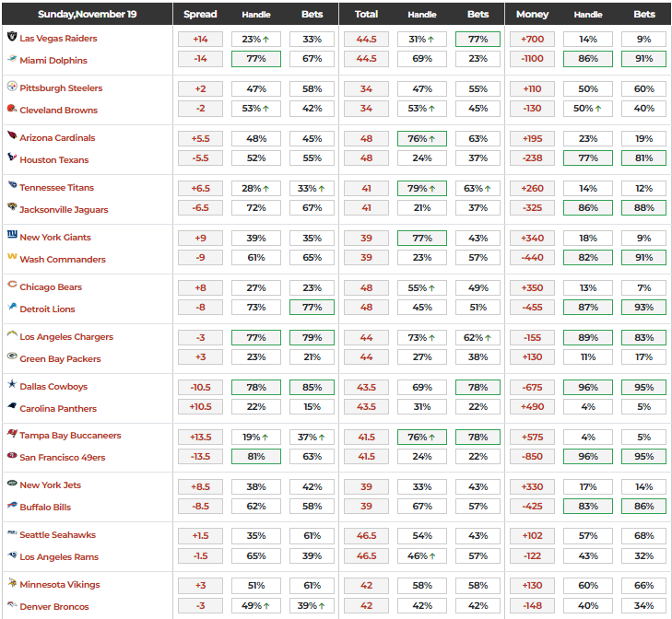
Task: Click the Dallas Cowboys star icon
Action: 12,383
